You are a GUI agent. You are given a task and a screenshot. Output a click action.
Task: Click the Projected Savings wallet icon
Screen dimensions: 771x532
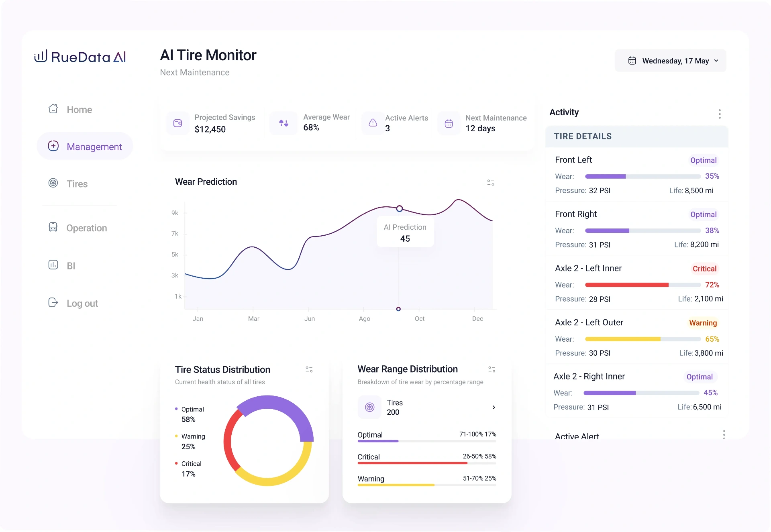pyautogui.click(x=178, y=123)
